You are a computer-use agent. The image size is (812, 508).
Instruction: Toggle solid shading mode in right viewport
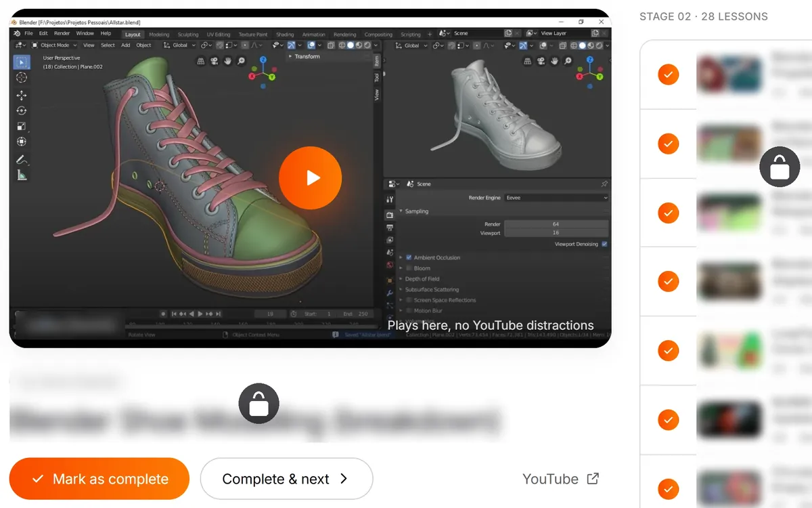pos(581,45)
